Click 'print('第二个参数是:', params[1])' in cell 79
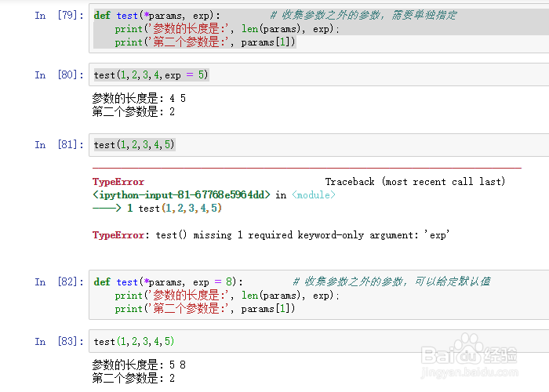This screenshot has width=549, height=392. coord(205,42)
